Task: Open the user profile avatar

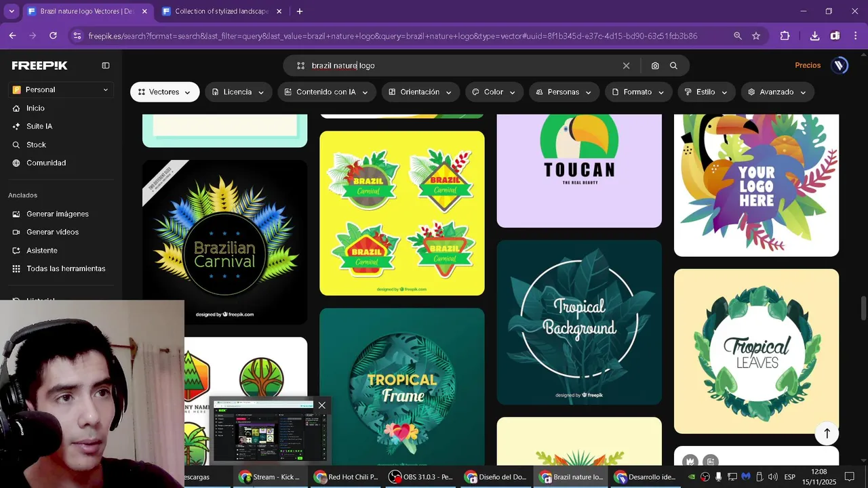Action: click(840, 65)
